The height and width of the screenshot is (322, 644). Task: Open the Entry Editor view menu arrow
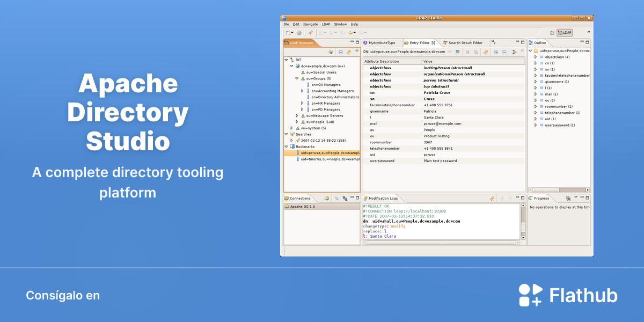tap(522, 51)
